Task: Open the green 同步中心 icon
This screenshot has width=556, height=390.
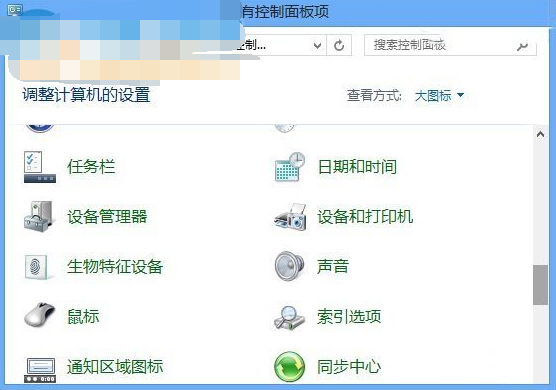Action: pyautogui.click(x=289, y=367)
